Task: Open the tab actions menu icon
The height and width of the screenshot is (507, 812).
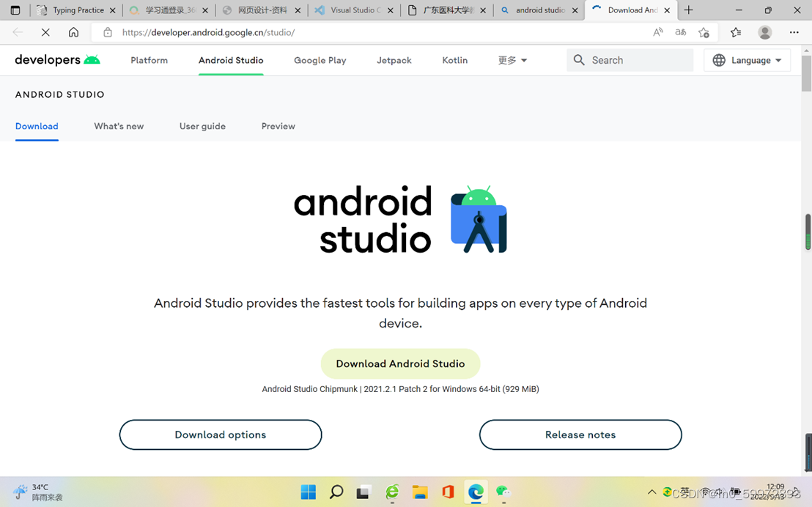Action: (15, 10)
